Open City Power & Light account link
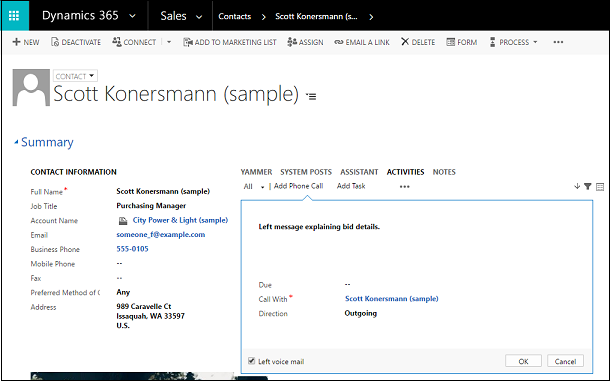Screen dimensions: 610x381 click(180, 220)
